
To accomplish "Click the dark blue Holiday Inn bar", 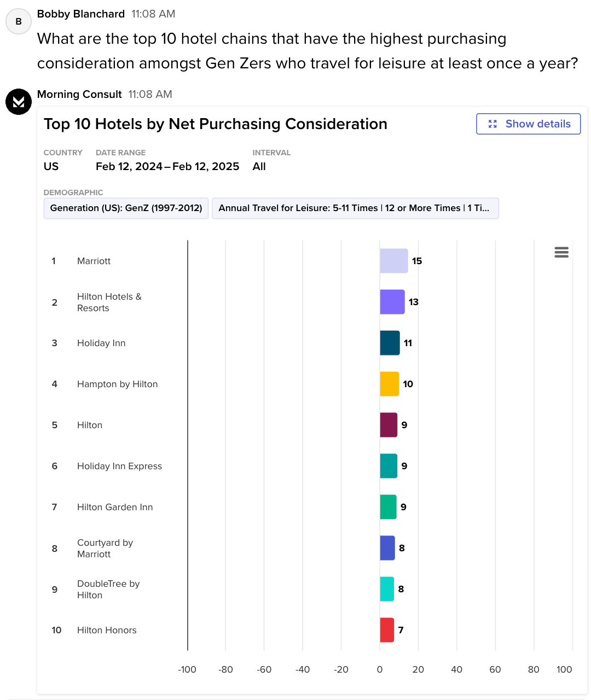I will coord(390,343).
